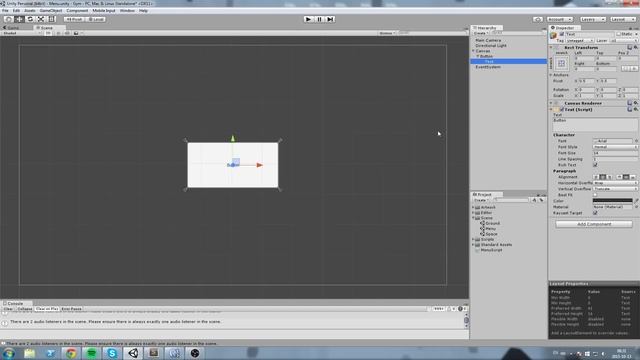Image resolution: width=640 pixels, height=360 pixels.
Task: Expand the Editor folder in Project
Action: (x=473, y=213)
